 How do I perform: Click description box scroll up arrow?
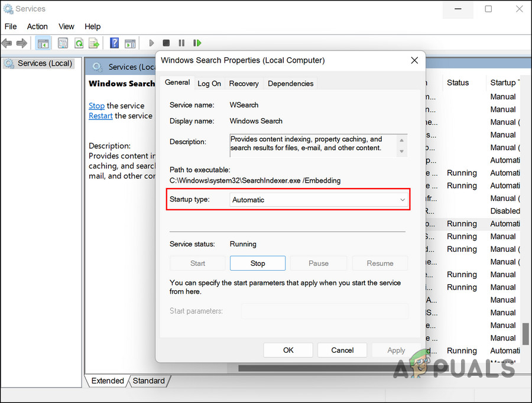[402, 140]
